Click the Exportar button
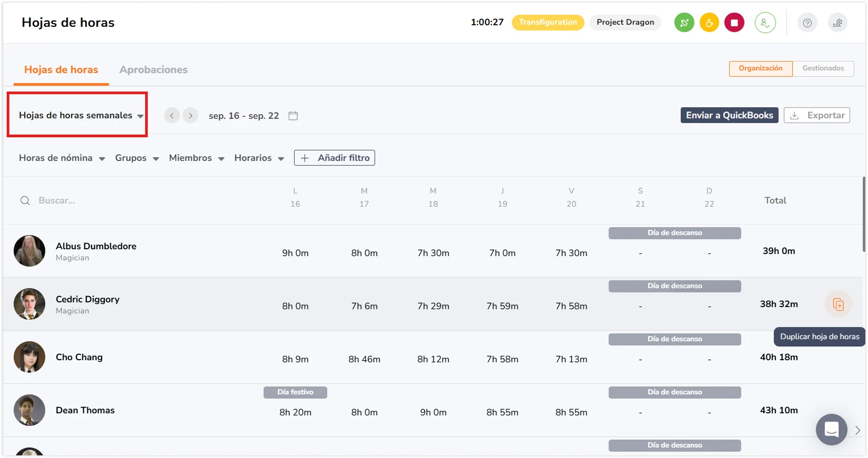 pos(817,115)
